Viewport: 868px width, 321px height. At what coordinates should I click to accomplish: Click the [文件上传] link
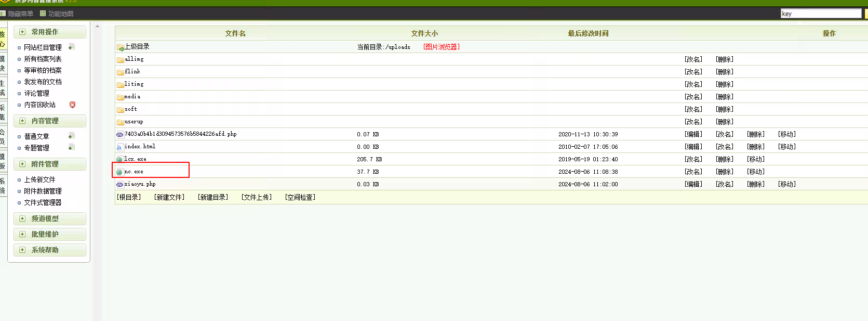[257, 197]
